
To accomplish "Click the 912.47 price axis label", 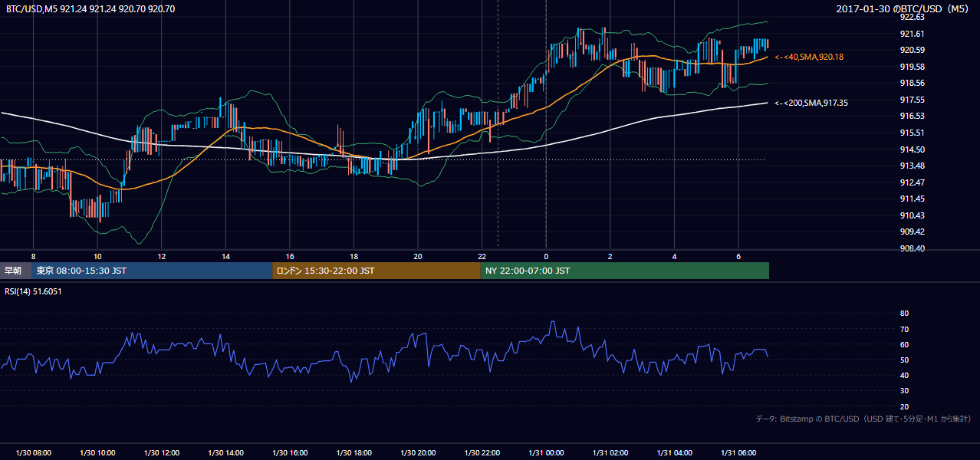I will [x=913, y=182].
